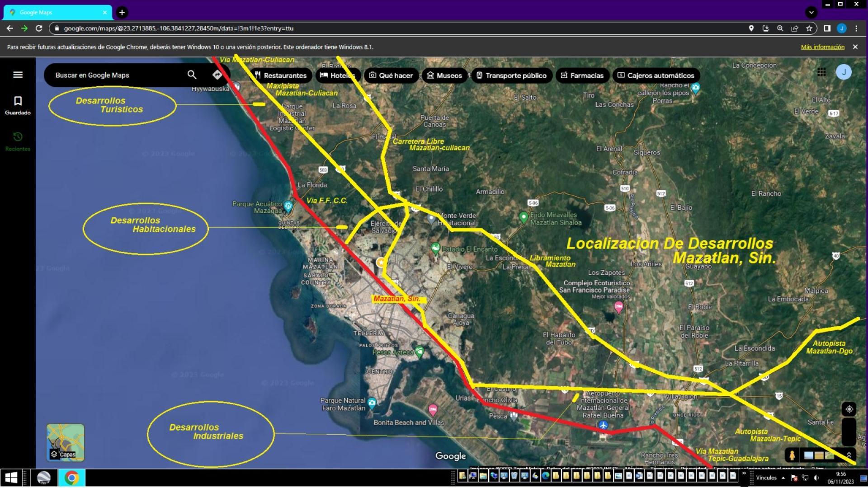This screenshot has width=868, height=488.
Task: Select the airport marker for Rafael Buelna
Action: [603, 425]
